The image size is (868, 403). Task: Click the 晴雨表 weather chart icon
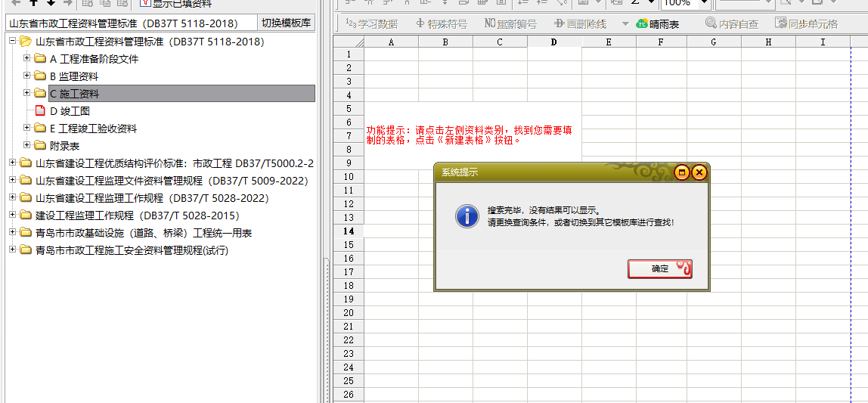click(642, 24)
